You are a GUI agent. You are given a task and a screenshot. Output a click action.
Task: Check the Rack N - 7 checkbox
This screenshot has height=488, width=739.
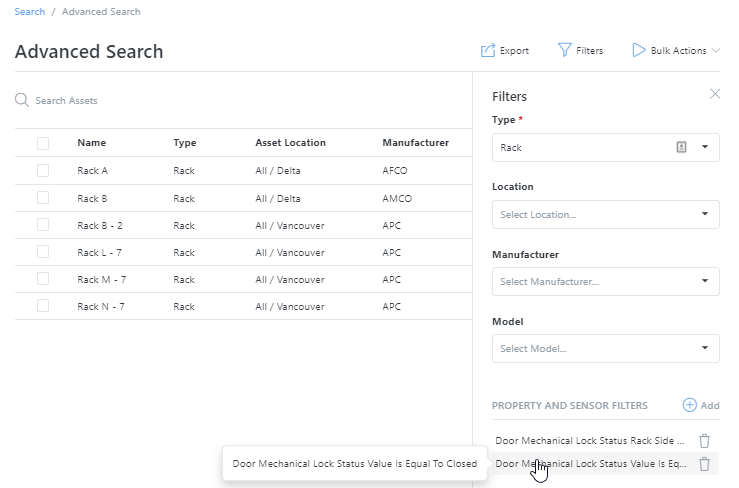tap(43, 306)
